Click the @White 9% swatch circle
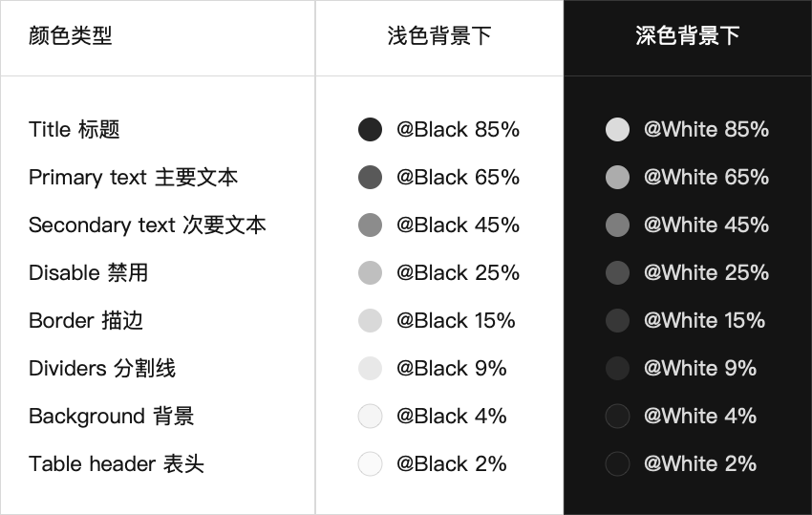 pyautogui.click(x=618, y=368)
